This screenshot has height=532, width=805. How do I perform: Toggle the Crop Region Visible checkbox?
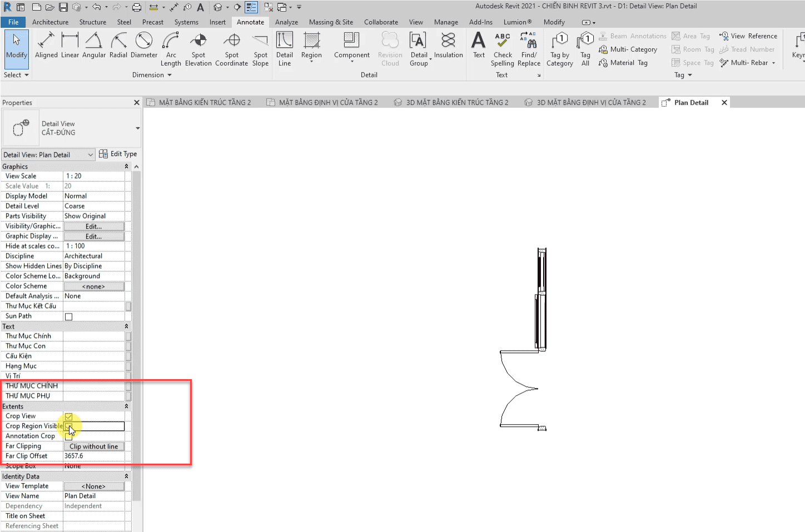tap(68, 426)
